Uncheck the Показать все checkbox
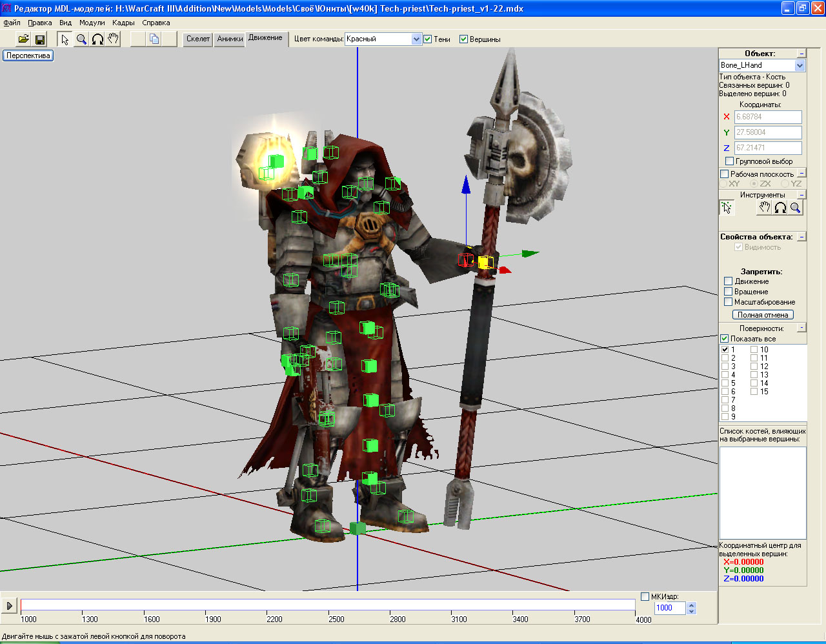 (724, 339)
